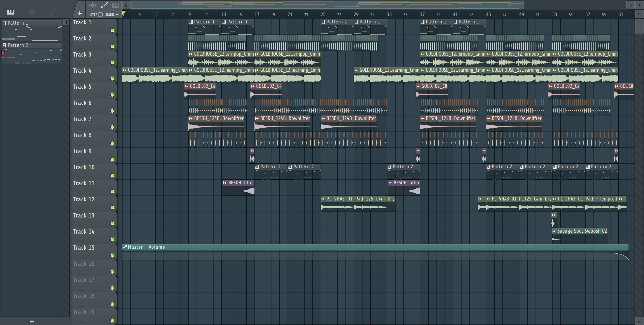Mute Track 4 with its green LED

coord(112,79)
